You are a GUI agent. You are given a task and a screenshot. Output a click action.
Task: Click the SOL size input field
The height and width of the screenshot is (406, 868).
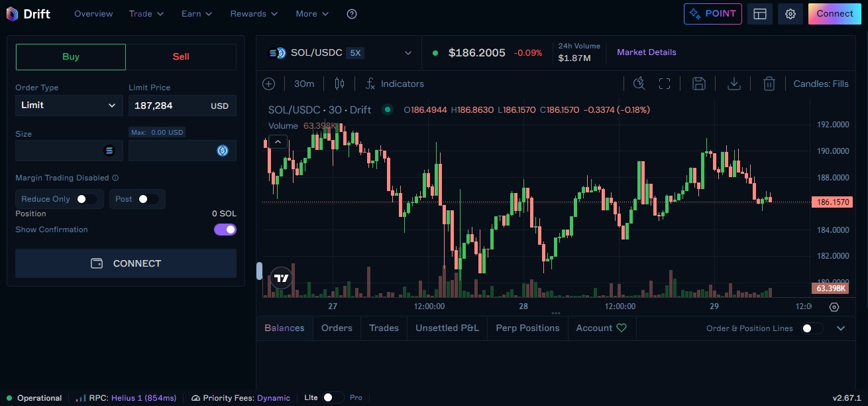[69, 151]
